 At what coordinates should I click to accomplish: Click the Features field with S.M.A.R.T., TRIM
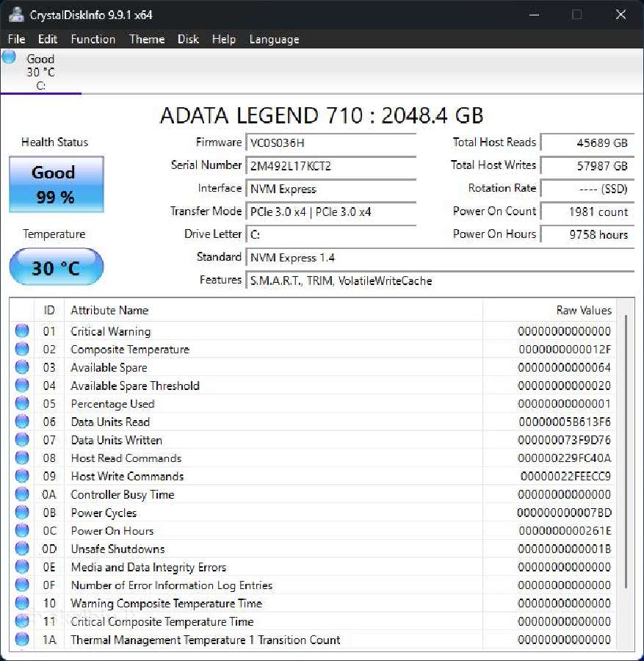[440, 281]
